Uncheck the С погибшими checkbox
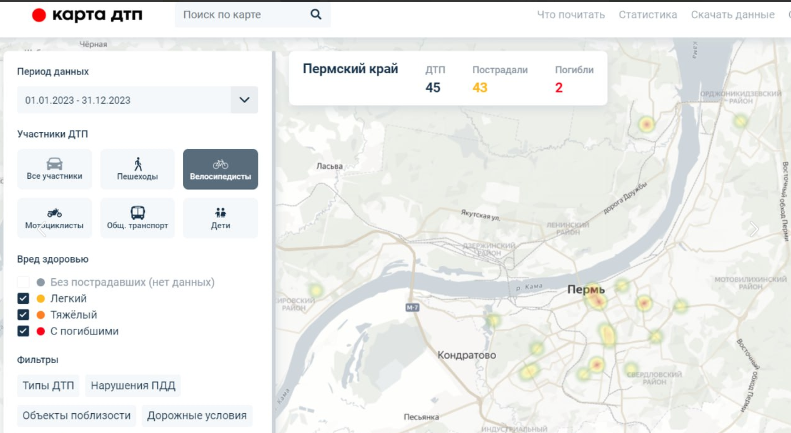 point(23,330)
